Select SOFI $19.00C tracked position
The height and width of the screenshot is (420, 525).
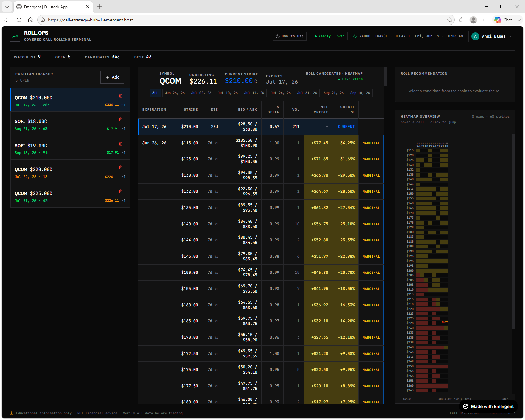[70, 148]
